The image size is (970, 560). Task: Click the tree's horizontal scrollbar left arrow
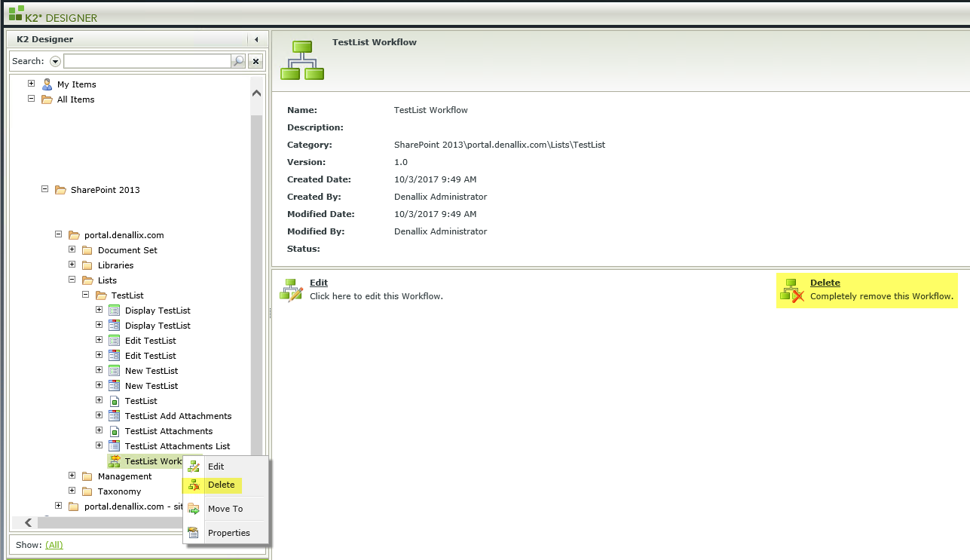tap(29, 522)
